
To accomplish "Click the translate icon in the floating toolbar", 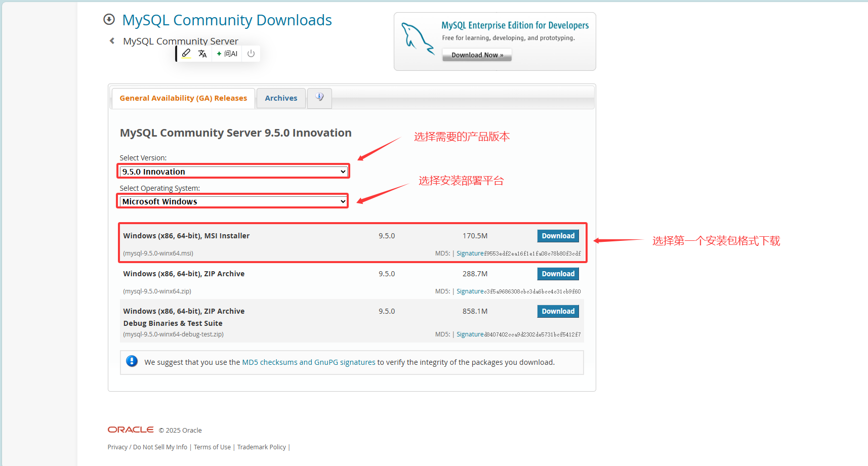I will (x=202, y=54).
